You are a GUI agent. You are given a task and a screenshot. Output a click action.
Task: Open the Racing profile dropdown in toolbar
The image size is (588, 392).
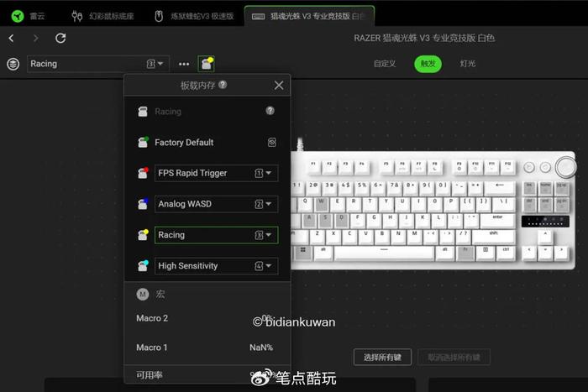[98, 64]
